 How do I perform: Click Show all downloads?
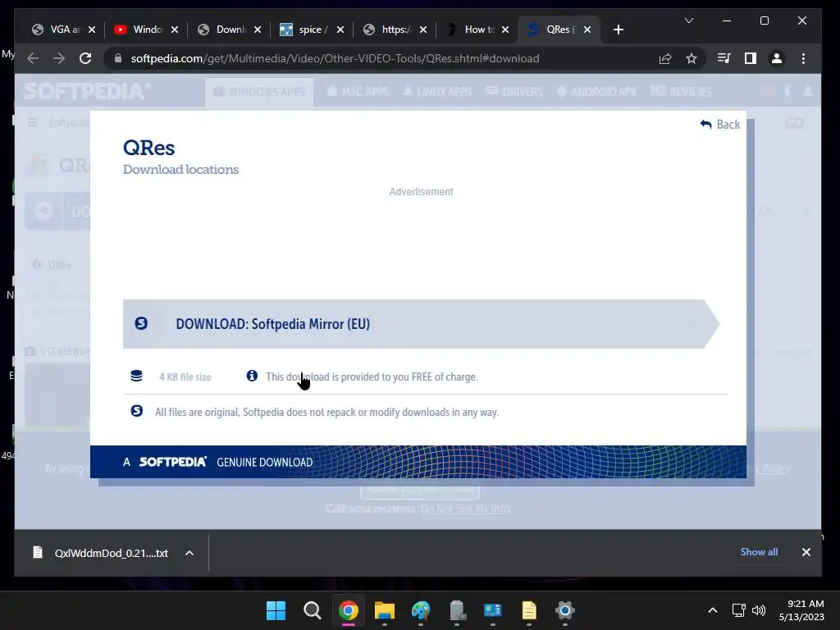(x=759, y=552)
